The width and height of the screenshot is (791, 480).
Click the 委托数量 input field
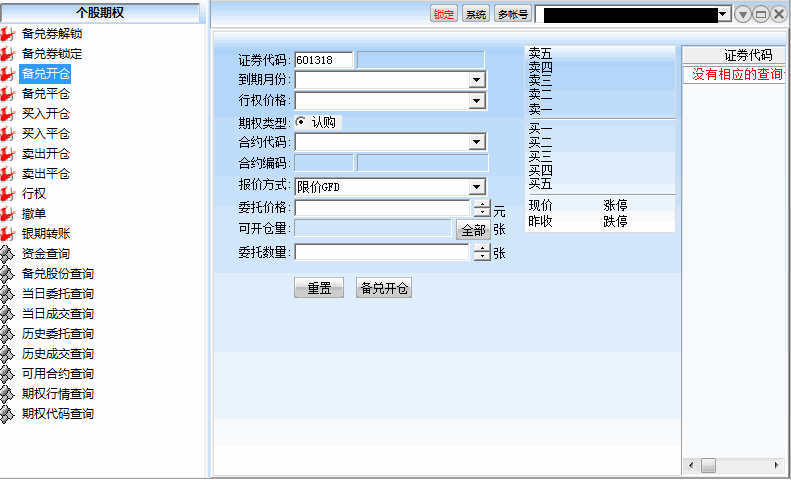(x=382, y=252)
